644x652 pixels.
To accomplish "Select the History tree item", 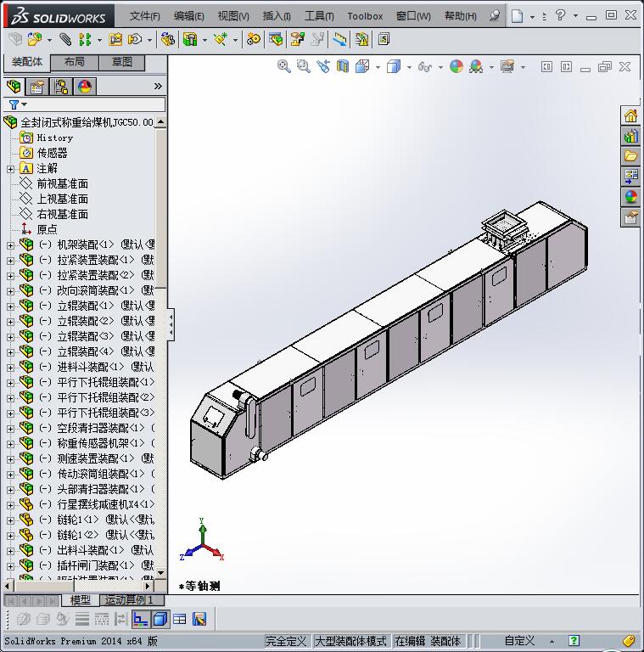I will [x=54, y=138].
